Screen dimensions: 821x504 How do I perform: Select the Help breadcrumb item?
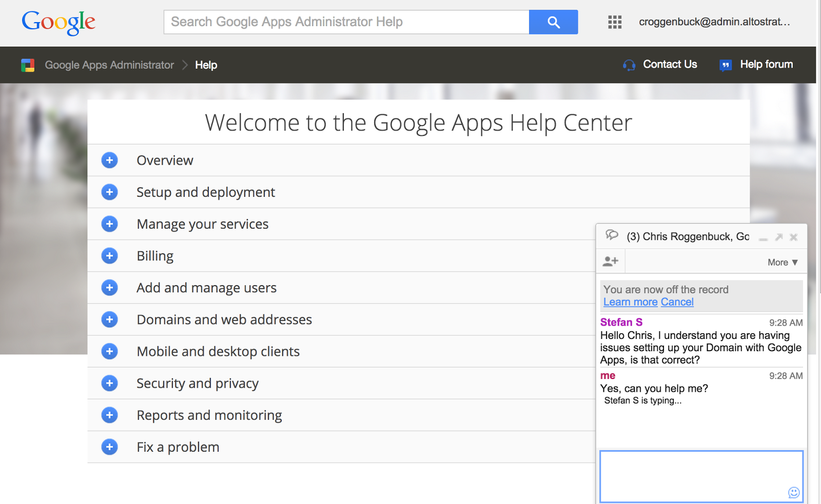pyautogui.click(x=206, y=65)
